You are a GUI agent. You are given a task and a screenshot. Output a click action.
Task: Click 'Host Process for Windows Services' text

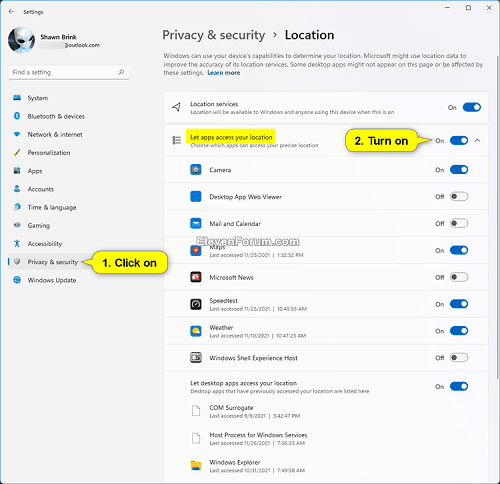click(x=258, y=435)
